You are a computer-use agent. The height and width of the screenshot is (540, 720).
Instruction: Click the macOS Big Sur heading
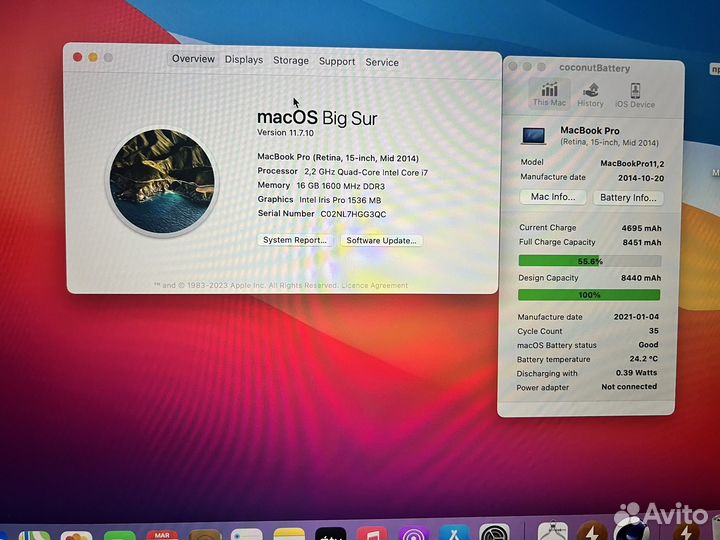tap(317, 118)
